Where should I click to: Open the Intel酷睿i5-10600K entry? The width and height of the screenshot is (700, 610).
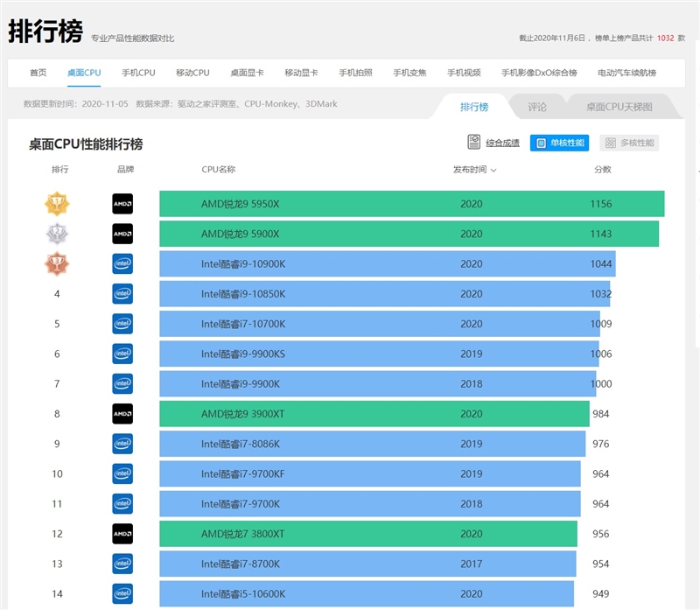point(367,593)
